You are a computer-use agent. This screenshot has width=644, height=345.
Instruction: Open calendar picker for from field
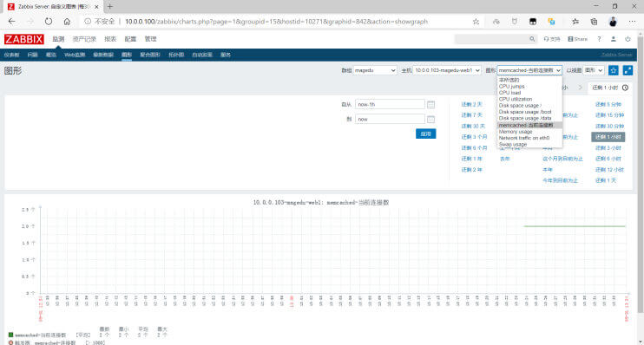click(430, 105)
